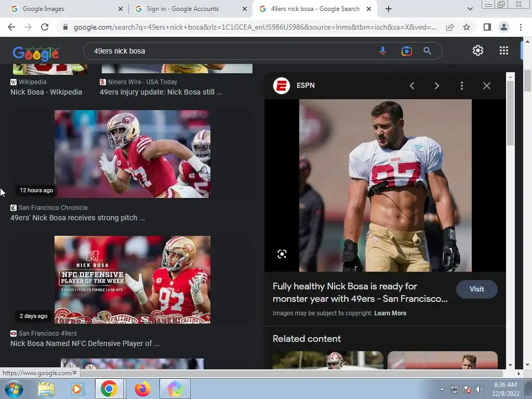Viewport: 532px width, 399px height.
Task: Open more options in preview panel
Action: (x=462, y=86)
